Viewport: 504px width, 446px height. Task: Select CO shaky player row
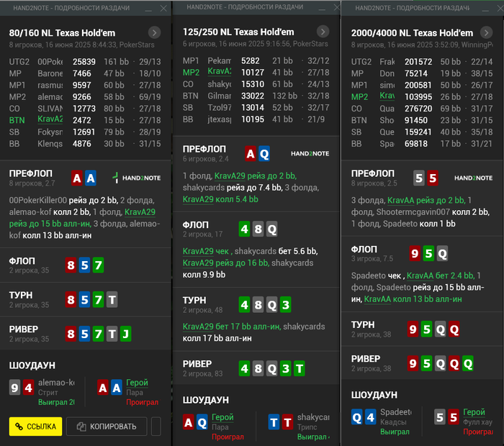[256, 84]
